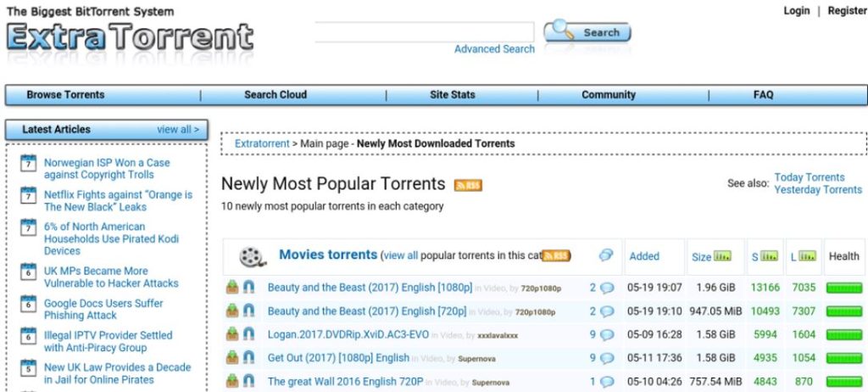Read New UK Law Provides a Decade article
The image size is (868, 392).
(117, 373)
